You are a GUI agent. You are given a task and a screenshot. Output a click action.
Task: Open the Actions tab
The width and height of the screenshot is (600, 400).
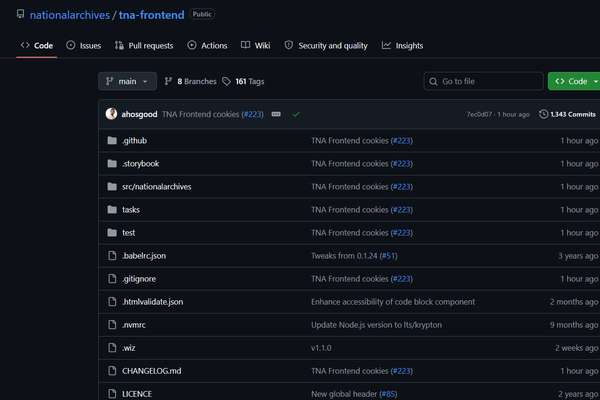click(x=207, y=46)
